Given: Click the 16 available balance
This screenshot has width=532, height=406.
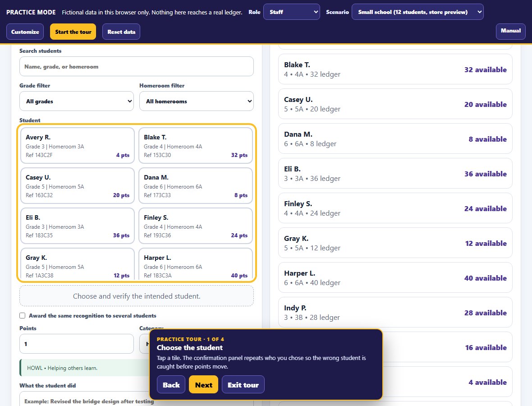Looking at the screenshot, I should tap(486, 347).
